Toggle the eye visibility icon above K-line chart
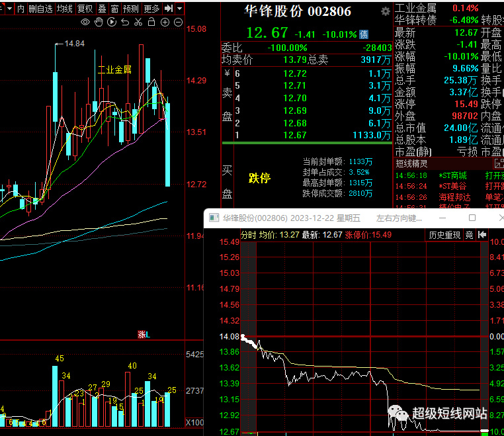The image size is (504, 436). click(85, 22)
